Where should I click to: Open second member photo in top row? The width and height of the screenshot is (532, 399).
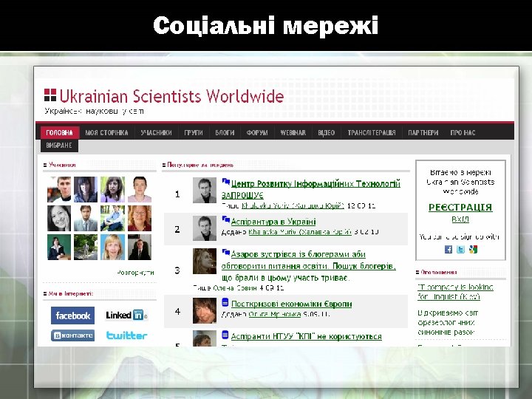pos(86,190)
